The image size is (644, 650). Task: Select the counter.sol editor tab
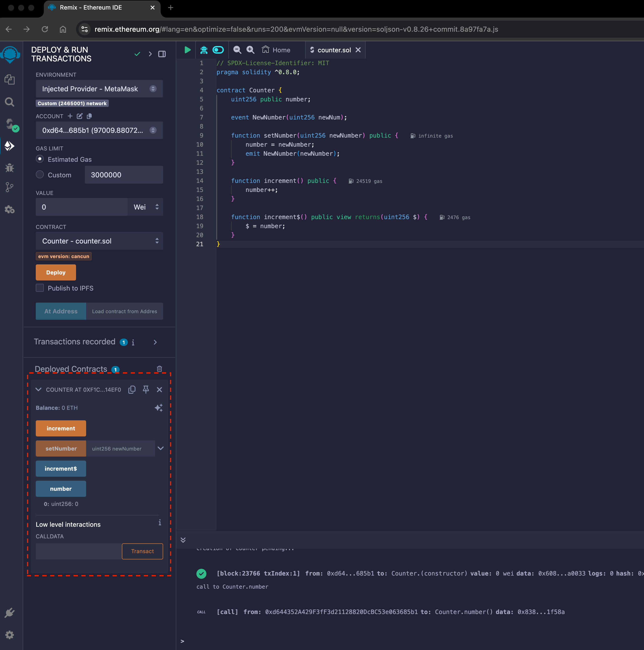pos(333,50)
